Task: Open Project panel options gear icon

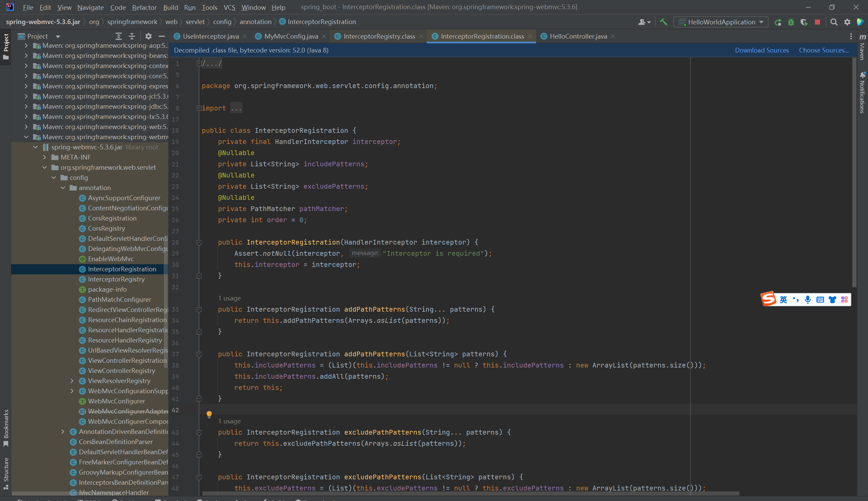Action: 149,36
